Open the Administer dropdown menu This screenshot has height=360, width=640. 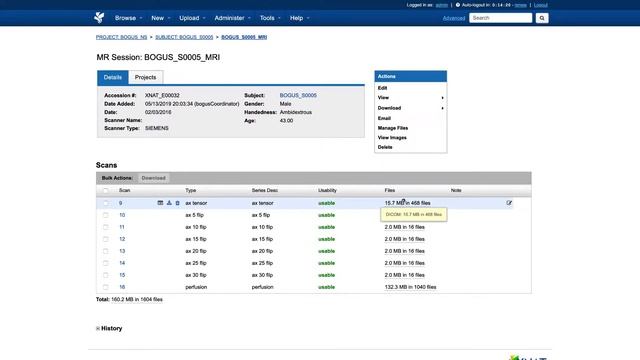tap(233, 18)
